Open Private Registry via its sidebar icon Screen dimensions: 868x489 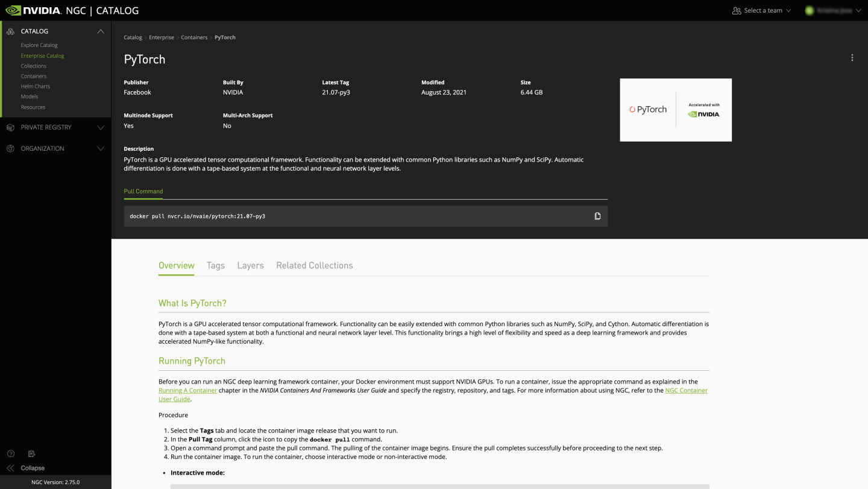(10, 127)
